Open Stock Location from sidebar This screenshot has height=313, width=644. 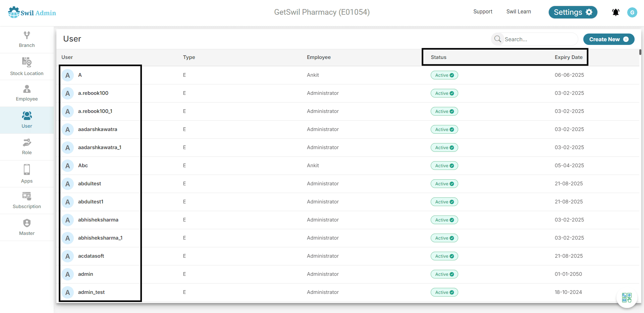coord(27,67)
